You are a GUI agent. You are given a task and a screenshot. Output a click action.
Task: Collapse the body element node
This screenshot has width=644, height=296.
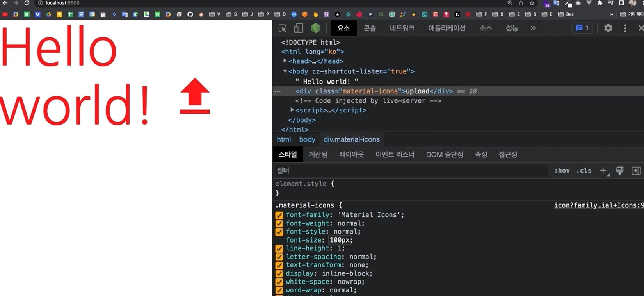[x=285, y=71]
